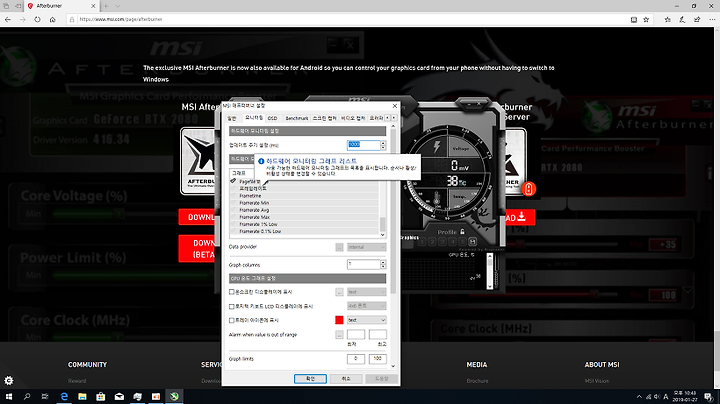
Task: Enable show in on-screen display checkbox
Action: 232,292
